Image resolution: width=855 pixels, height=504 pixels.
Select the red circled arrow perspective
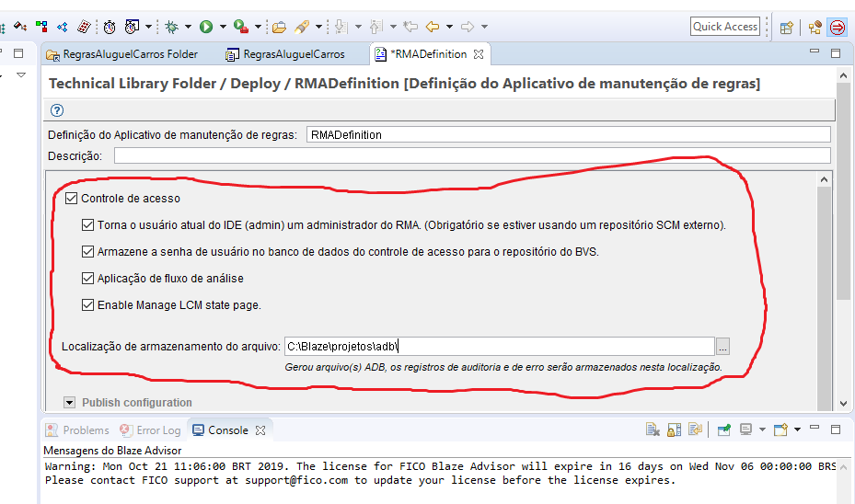837,27
